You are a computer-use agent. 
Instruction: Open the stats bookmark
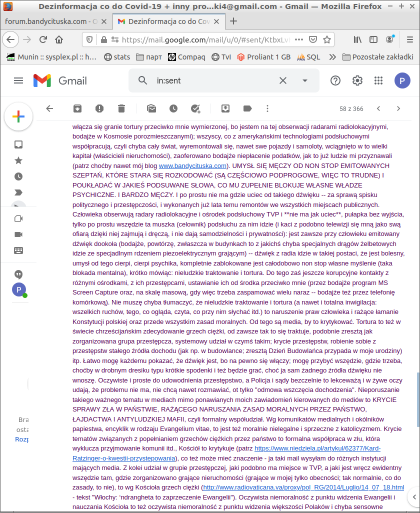tap(117, 57)
